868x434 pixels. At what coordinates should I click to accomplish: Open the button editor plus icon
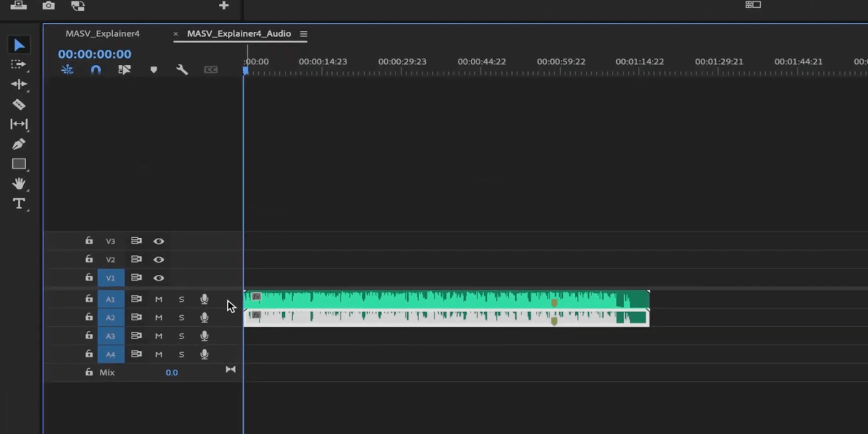click(224, 5)
